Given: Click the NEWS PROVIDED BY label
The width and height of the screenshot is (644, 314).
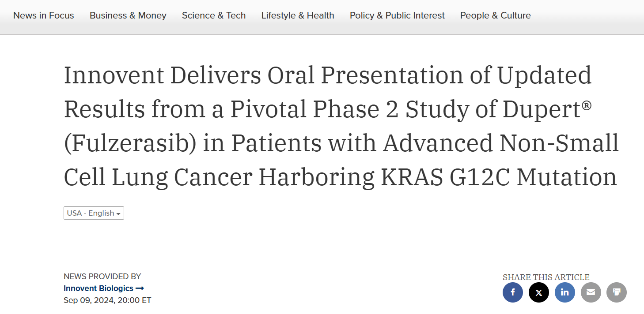Looking at the screenshot, I should (102, 277).
